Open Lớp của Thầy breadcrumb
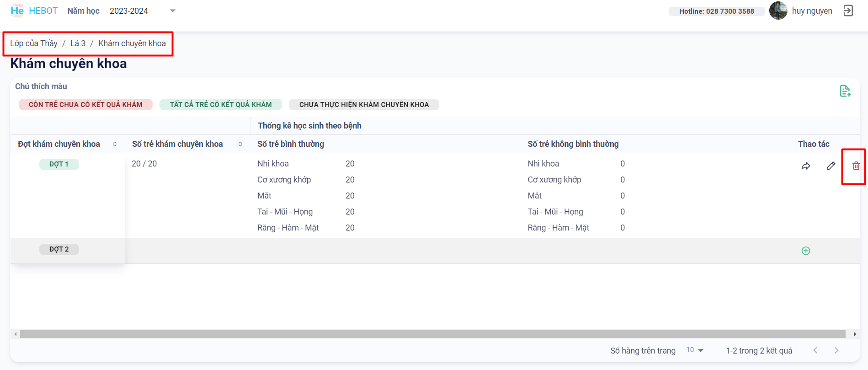Screen dimensions: 868x370 (34, 43)
